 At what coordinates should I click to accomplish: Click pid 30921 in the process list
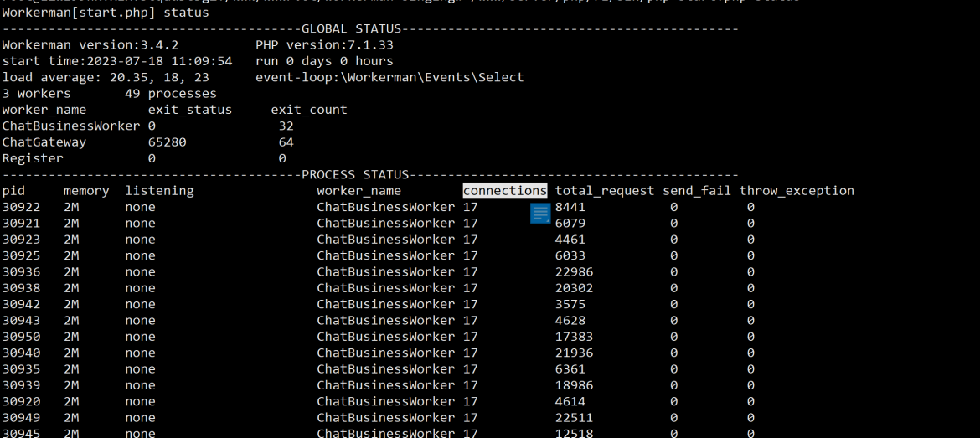[21, 223]
